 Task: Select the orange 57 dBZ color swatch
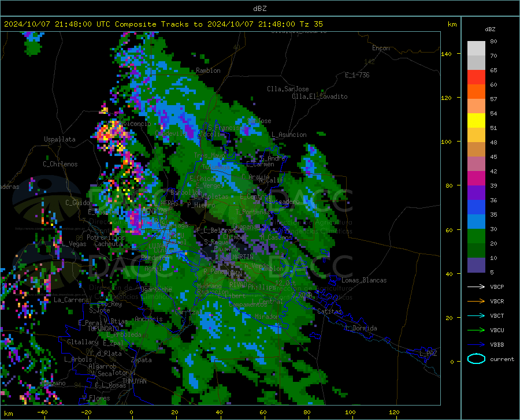point(476,92)
